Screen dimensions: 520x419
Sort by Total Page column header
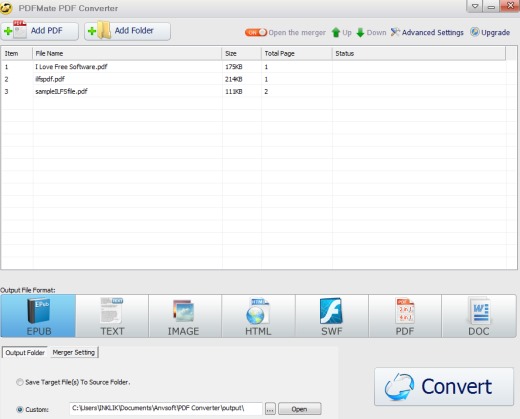click(297, 53)
